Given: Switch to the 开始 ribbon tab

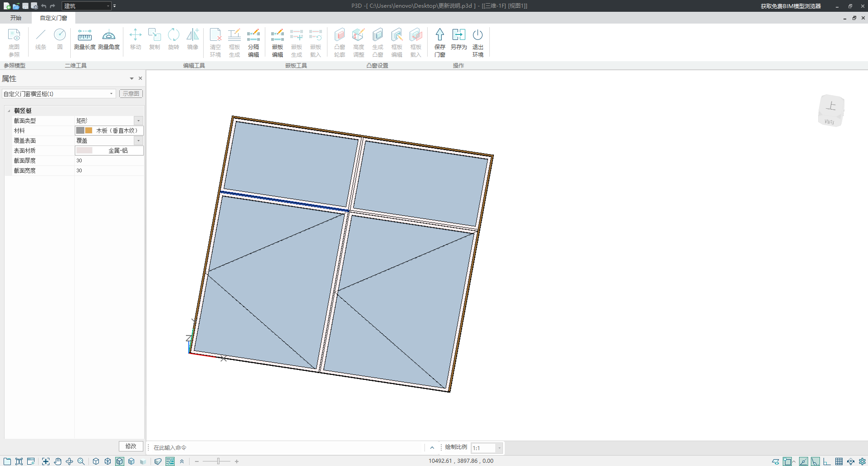Looking at the screenshot, I should [16, 18].
